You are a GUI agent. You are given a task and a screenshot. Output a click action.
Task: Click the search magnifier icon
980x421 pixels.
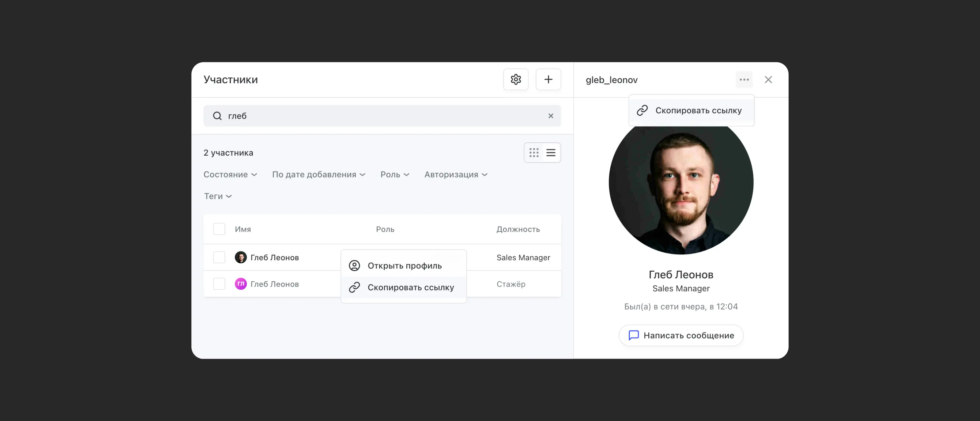[x=217, y=116]
